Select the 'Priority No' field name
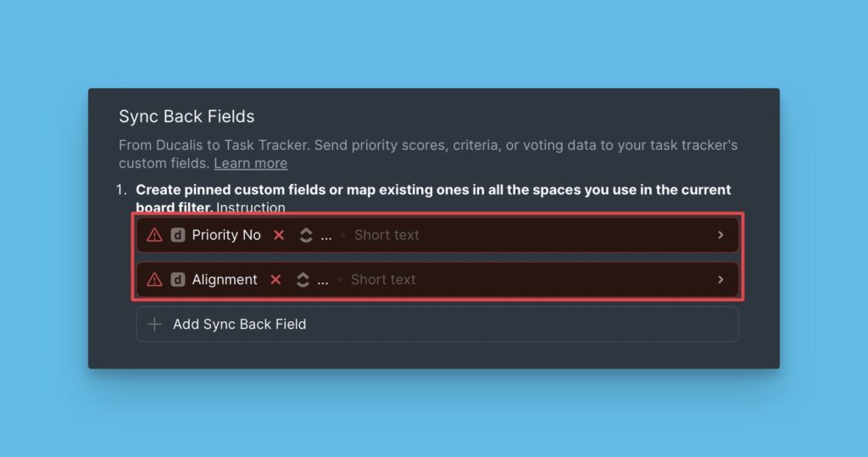The width and height of the screenshot is (868, 457). tap(226, 235)
